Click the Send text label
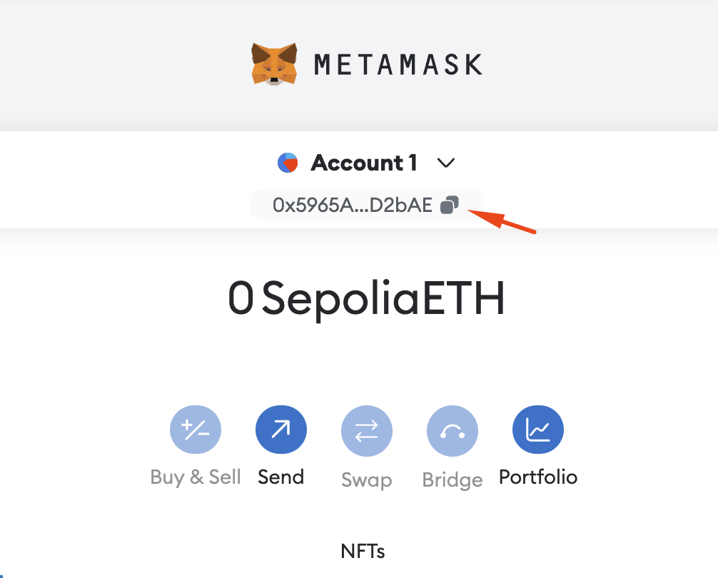718x588 pixels. pos(281,477)
